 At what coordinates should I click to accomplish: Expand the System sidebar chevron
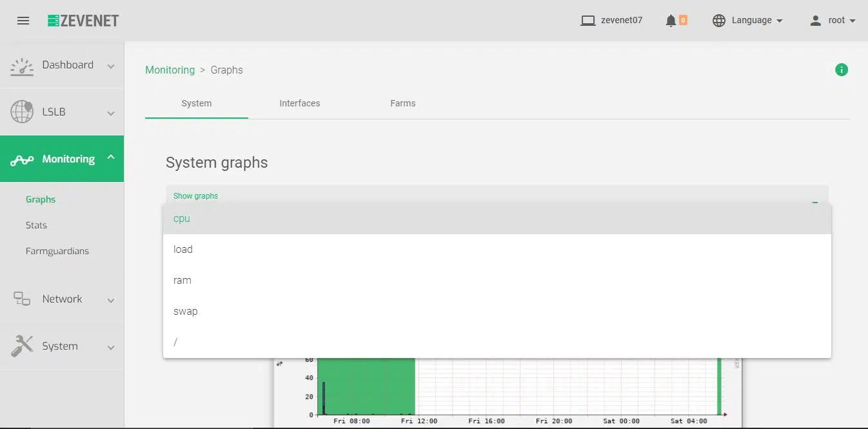click(x=111, y=347)
